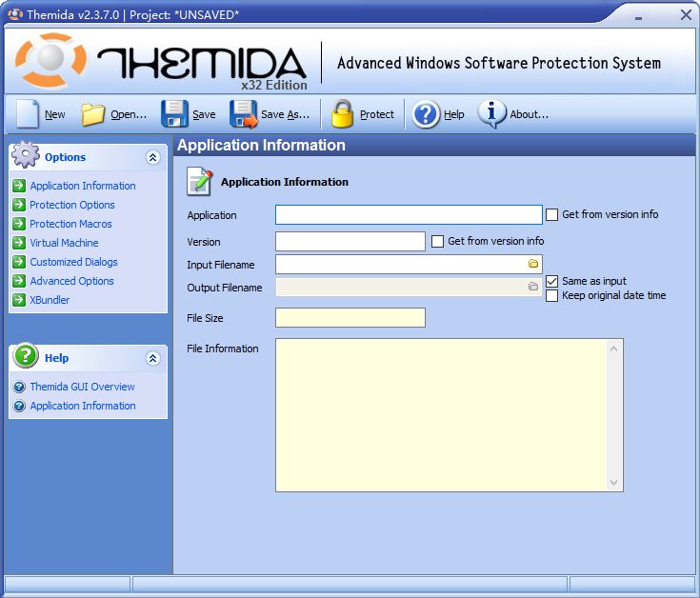Open Application Information help topic link
Screen dimensions: 700x598
tap(83, 406)
